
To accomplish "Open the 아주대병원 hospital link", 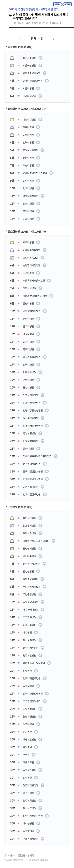I will tap(28, 127).
